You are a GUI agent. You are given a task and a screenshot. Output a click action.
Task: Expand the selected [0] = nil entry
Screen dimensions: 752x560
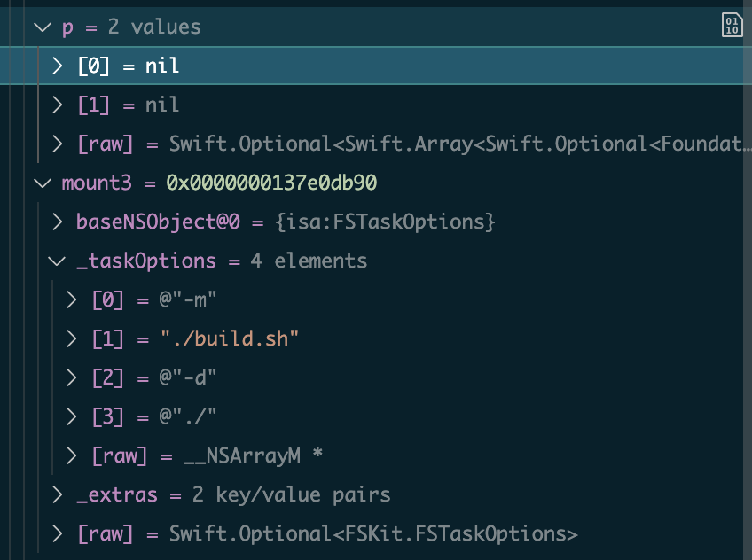pyautogui.click(x=58, y=66)
